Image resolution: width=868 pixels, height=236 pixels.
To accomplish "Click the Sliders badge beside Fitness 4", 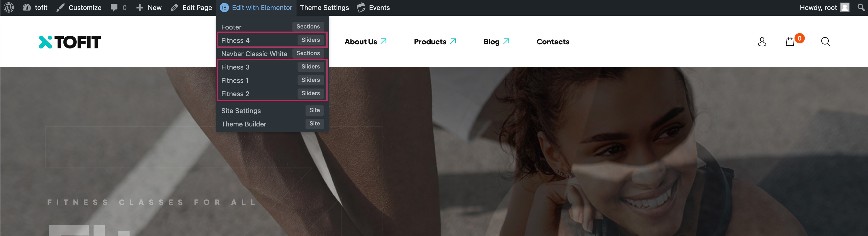I will point(310,40).
